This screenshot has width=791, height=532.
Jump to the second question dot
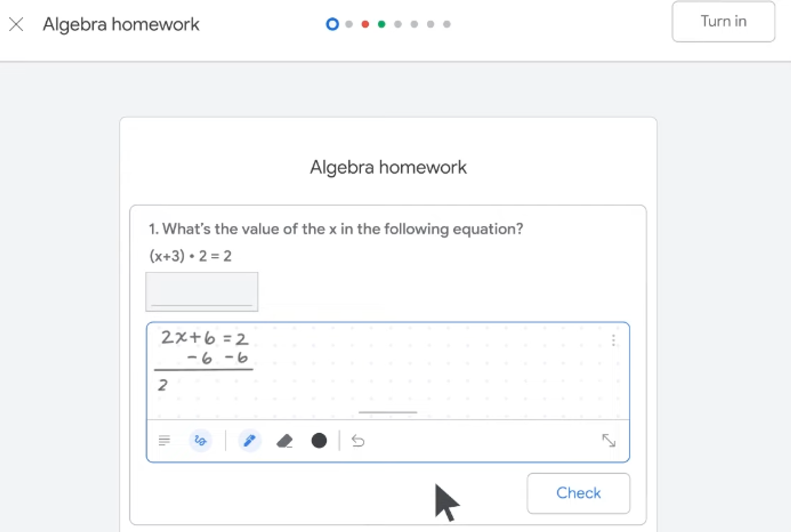[x=349, y=24]
